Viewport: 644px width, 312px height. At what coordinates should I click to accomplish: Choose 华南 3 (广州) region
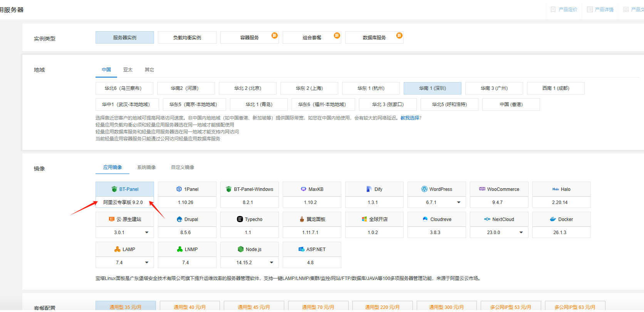(x=494, y=88)
